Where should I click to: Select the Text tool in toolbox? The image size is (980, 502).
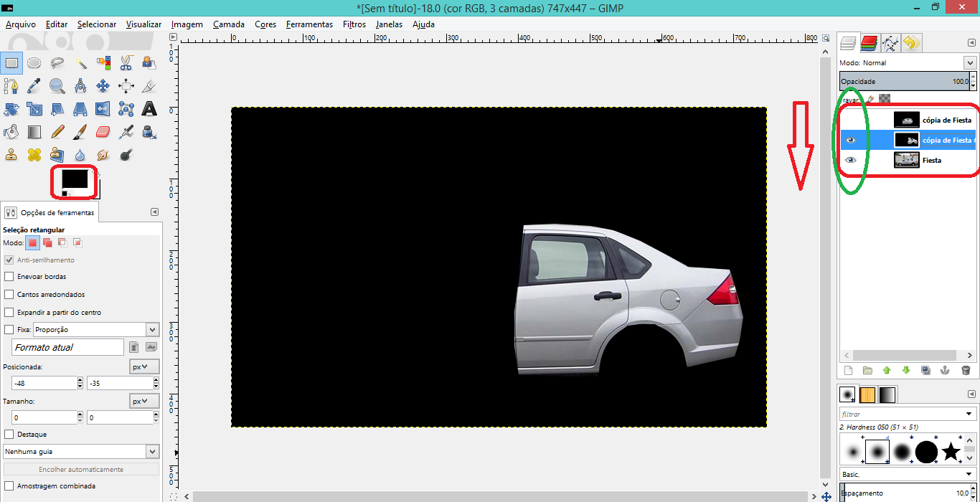pos(149,109)
